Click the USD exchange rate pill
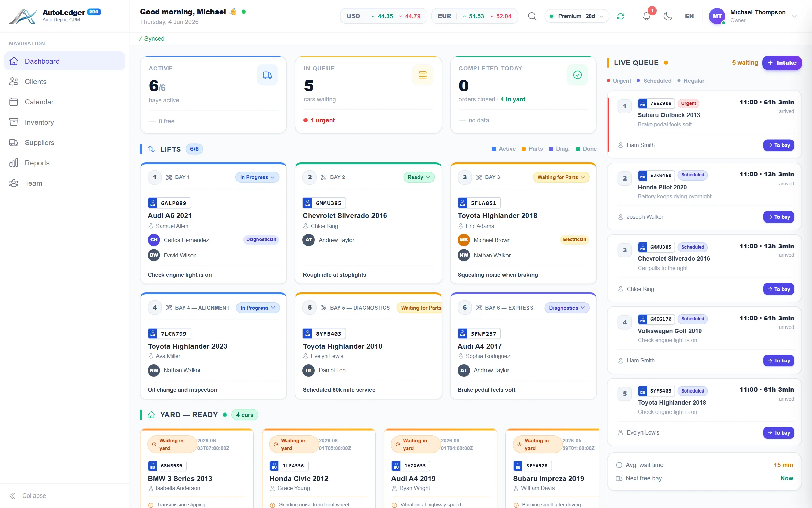Viewport: 812px width, 508px height. coord(383,16)
